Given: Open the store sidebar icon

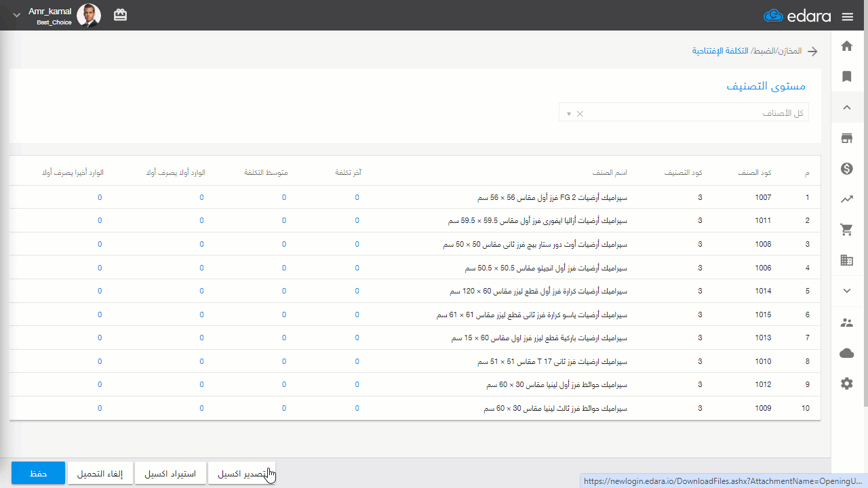Looking at the screenshot, I should 846,138.
